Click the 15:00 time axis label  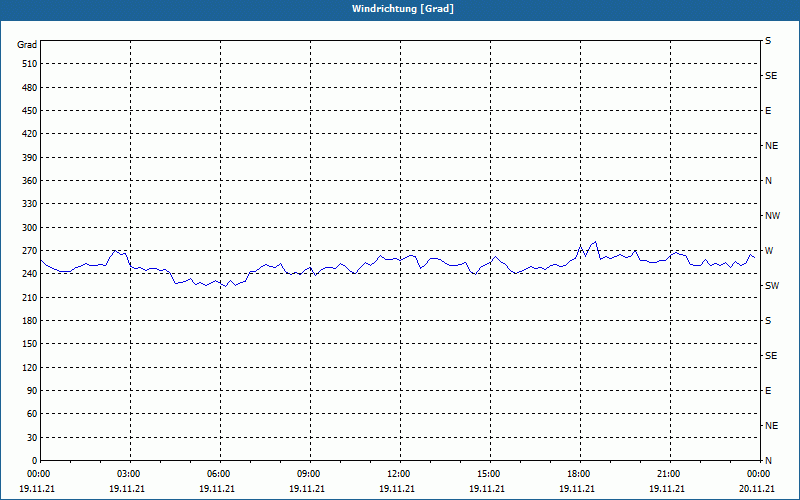click(x=489, y=474)
